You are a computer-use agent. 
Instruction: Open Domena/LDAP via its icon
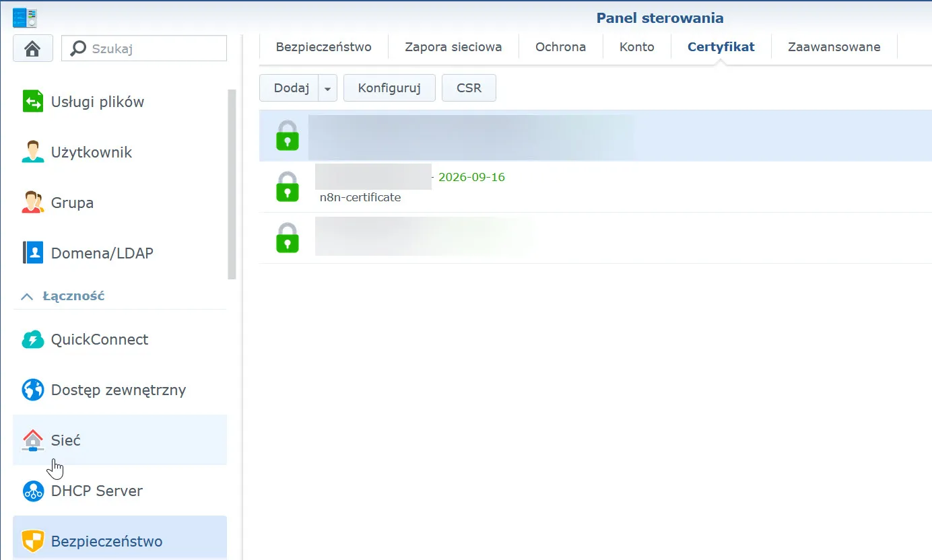click(x=32, y=253)
